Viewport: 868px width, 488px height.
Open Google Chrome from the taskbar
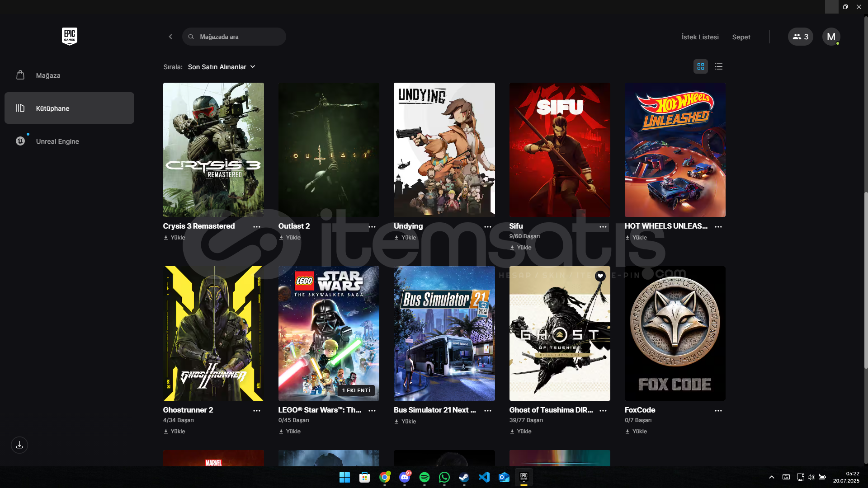[385, 477]
